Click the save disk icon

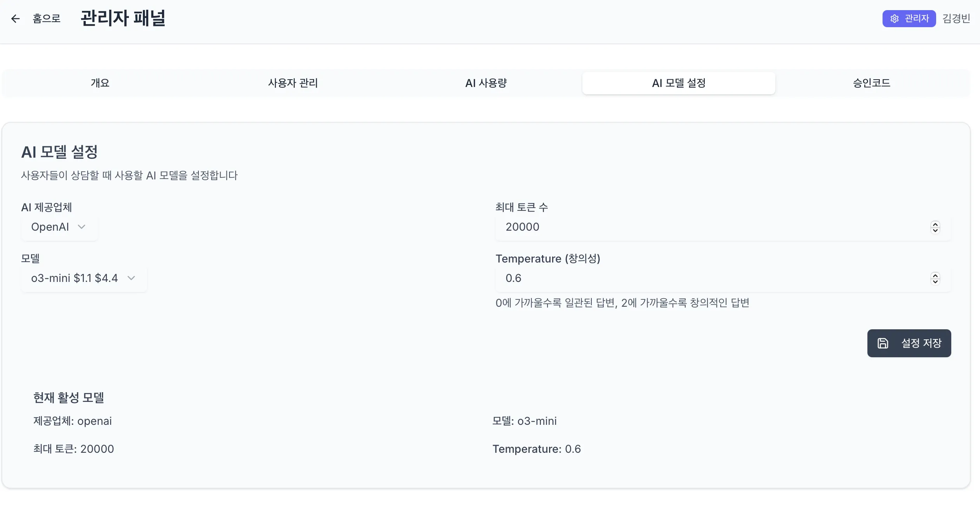(883, 343)
